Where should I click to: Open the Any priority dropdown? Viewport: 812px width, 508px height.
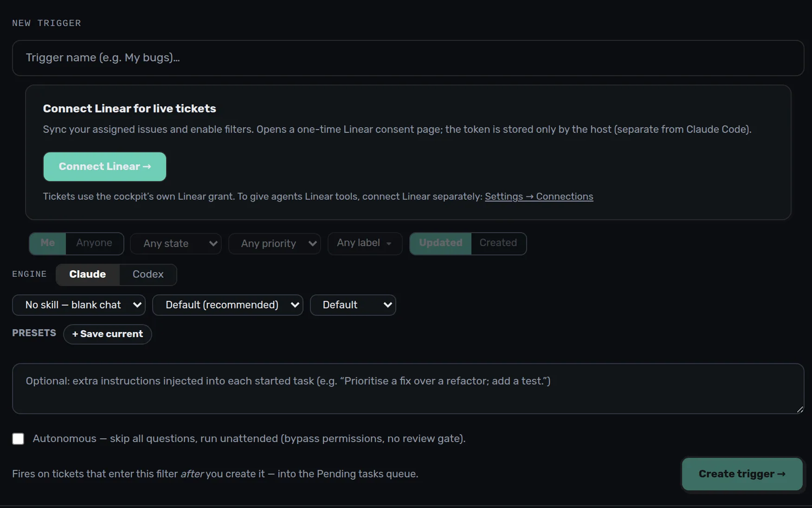275,244
